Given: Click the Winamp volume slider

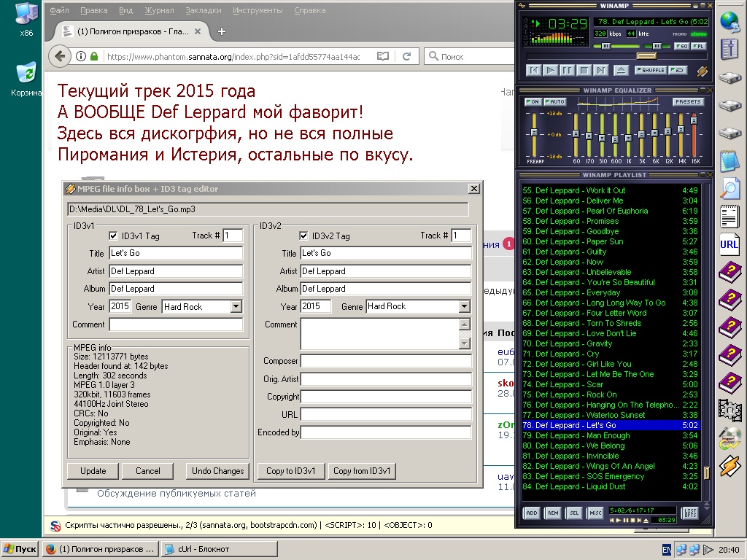Looking at the screenshot, I should [616, 46].
